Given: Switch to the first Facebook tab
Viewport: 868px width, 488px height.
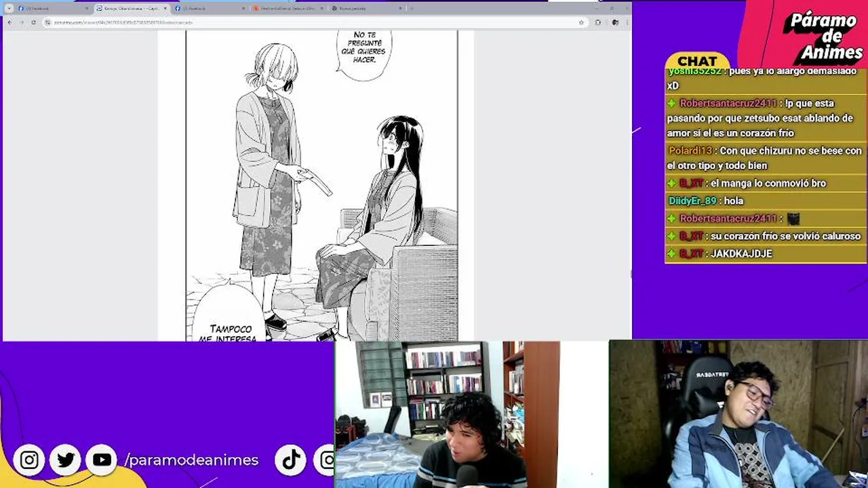Looking at the screenshot, I should coord(53,8).
